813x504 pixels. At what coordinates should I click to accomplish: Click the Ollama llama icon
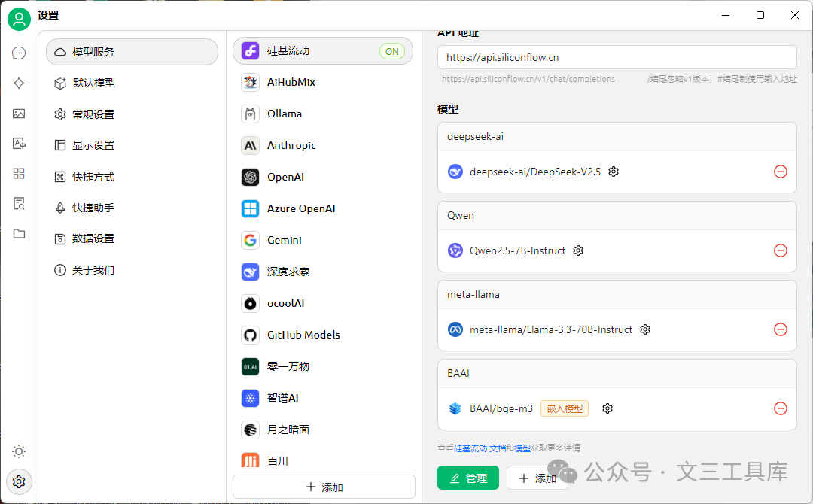(251, 114)
